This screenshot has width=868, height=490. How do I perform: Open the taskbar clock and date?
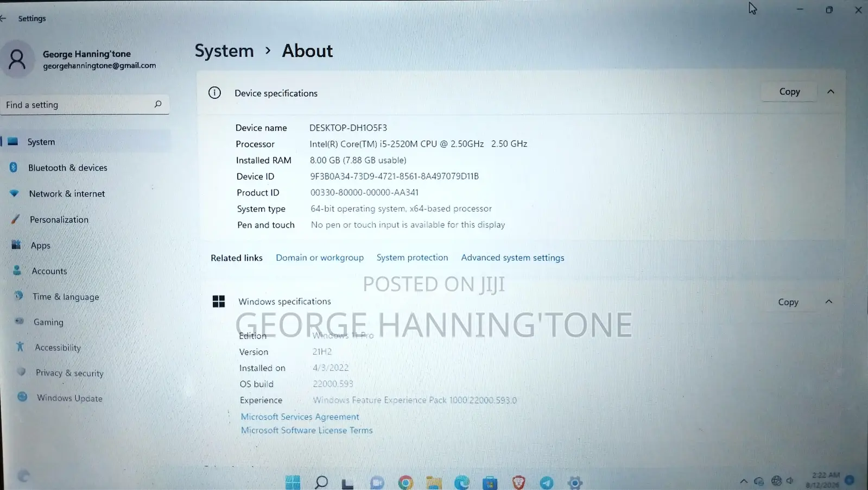click(x=822, y=480)
